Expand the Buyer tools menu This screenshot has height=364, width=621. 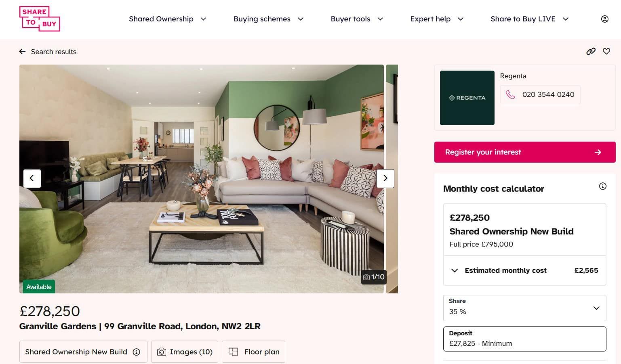(x=357, y=19)
